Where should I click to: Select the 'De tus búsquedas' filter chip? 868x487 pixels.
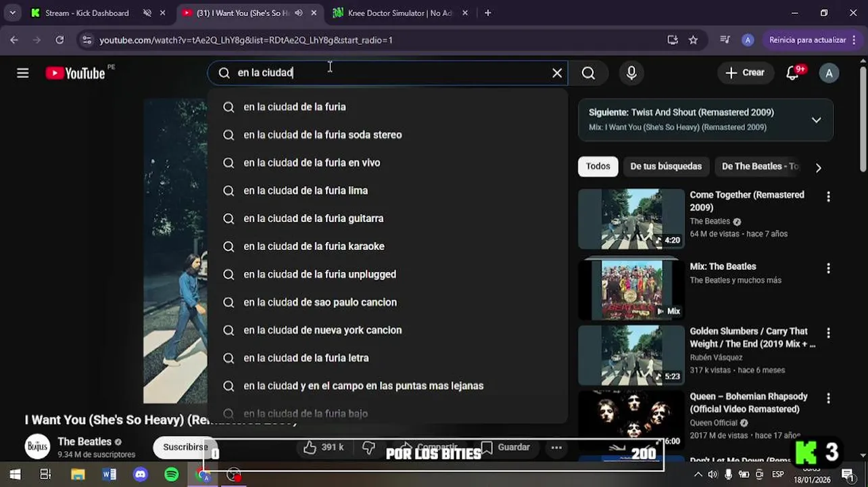[x=666, y=166]
